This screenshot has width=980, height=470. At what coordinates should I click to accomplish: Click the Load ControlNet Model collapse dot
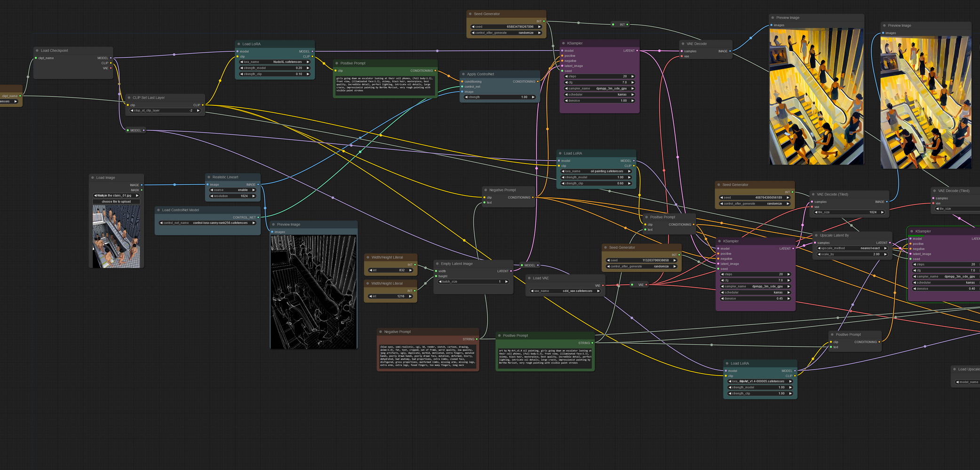point(159,210)
